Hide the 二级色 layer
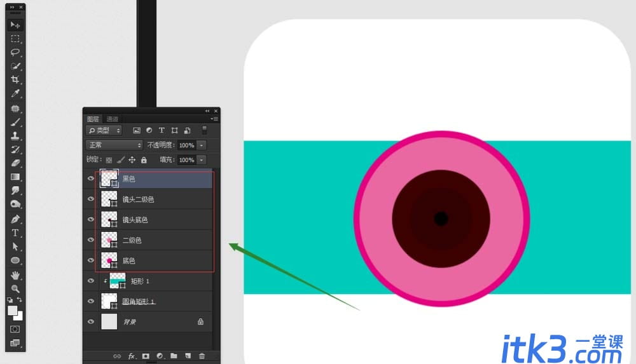 pos(91,240)
